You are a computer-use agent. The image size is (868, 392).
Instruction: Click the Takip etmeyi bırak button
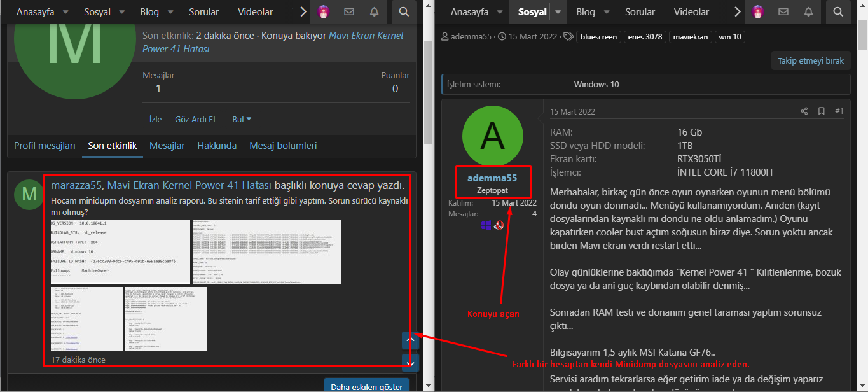coord(811,61)
